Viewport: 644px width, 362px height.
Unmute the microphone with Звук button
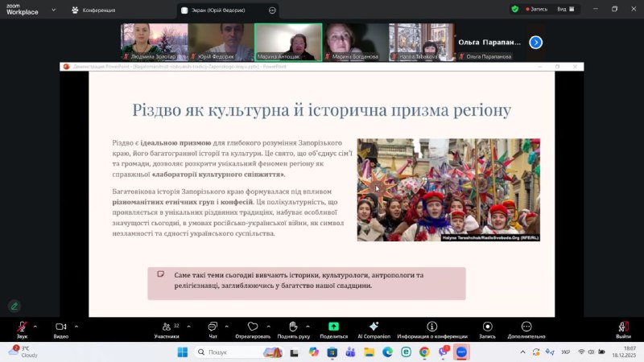coord(22,327)
